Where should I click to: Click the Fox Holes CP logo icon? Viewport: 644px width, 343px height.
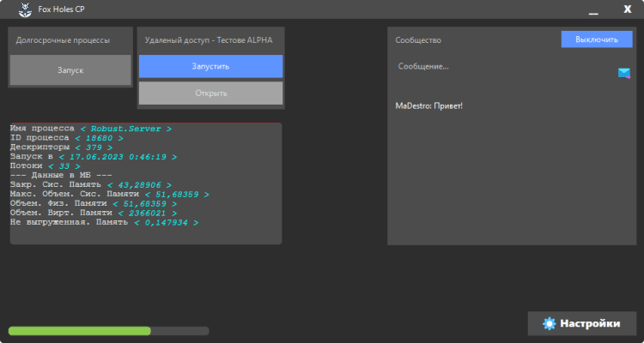[x=26, y=9]
